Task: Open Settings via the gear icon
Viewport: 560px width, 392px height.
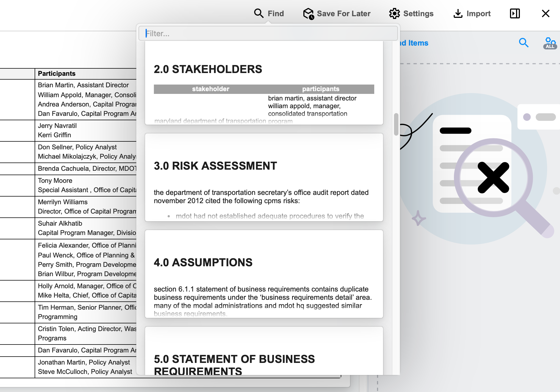Action: (x=394, y=13)
